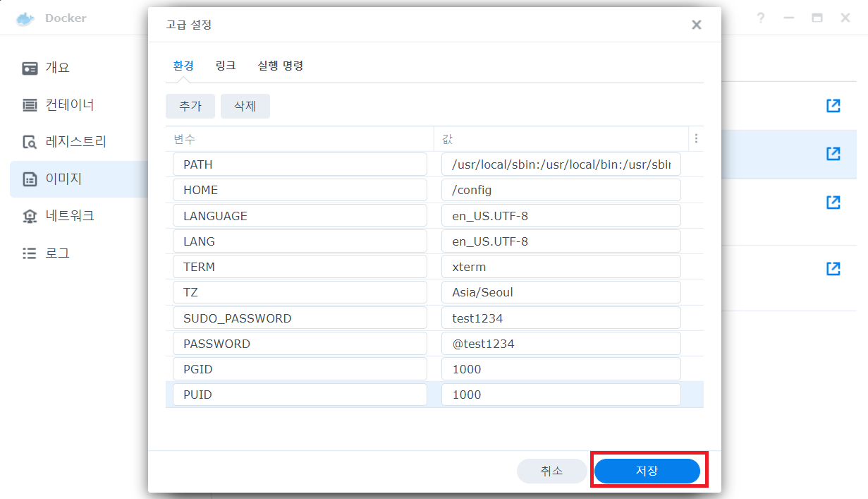Edit the PUID variable name field

(300, 395)
